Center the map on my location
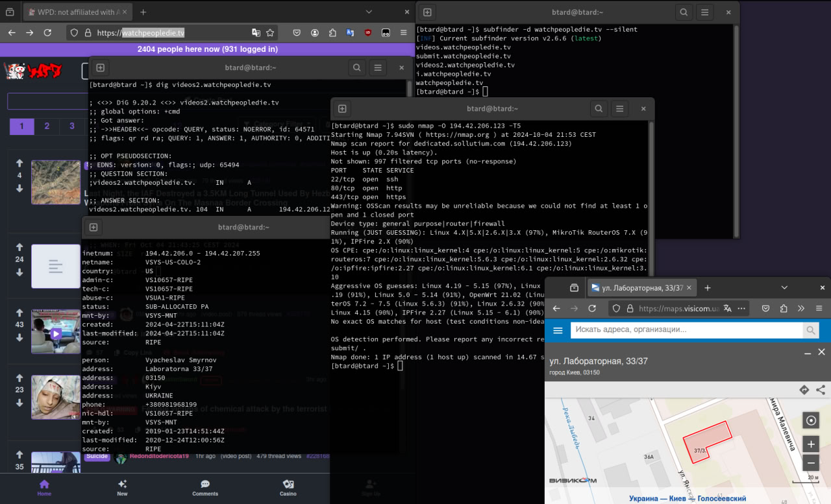Viewport: 831px width, 504px height. (x=811, y=420)
